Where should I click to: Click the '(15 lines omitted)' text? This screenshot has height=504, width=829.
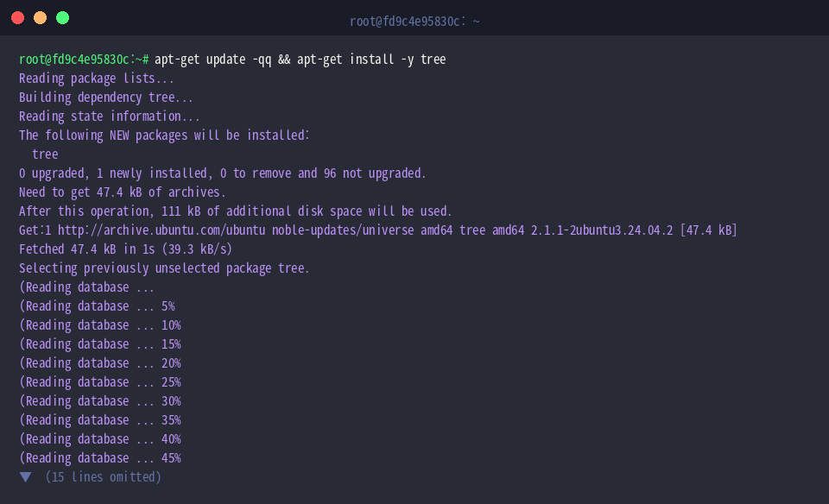[x=103, y=477]
